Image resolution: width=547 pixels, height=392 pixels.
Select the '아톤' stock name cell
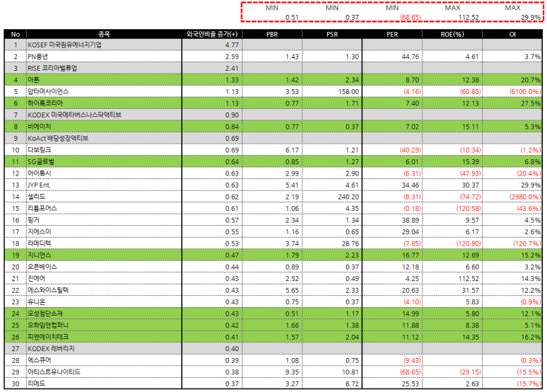(x=104, y=80)
